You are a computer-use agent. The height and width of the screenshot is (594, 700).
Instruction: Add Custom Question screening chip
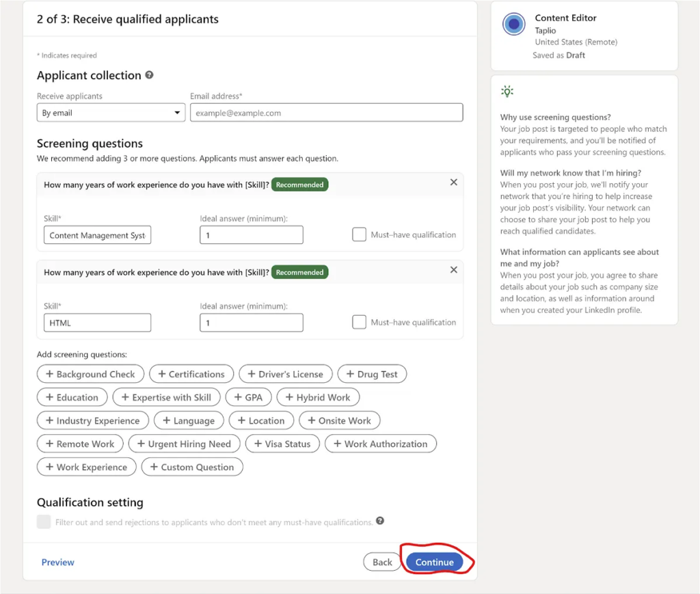pyautogui.click(x=192, y=467)
